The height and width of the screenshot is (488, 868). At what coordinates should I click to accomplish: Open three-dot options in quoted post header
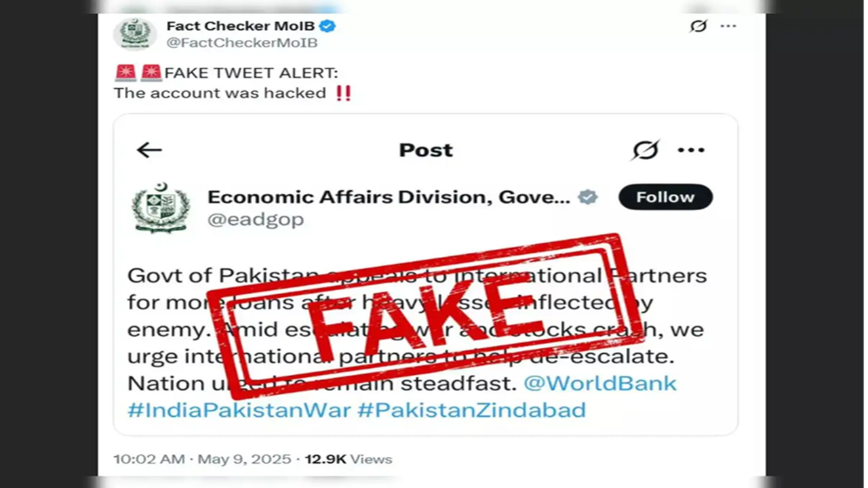691,150
